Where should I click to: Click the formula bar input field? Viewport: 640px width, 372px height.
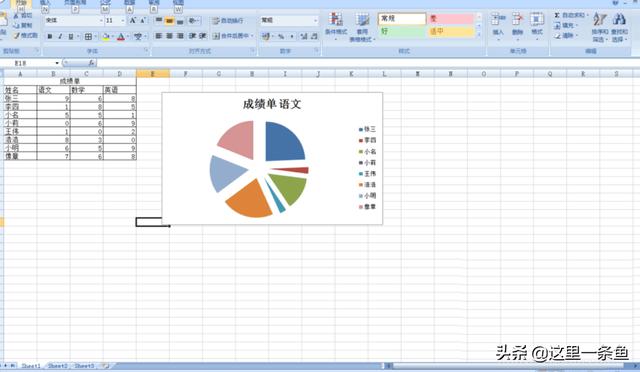(x=367, y=63)
